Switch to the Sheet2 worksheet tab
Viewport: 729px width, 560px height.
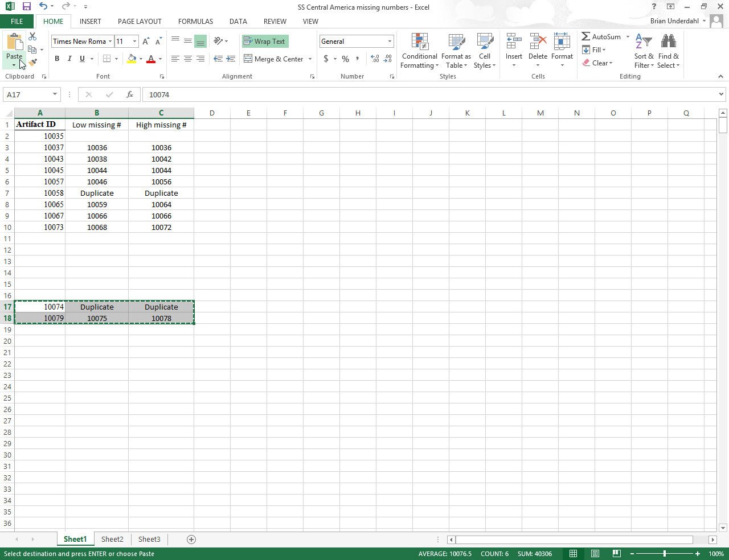(112, 540)
